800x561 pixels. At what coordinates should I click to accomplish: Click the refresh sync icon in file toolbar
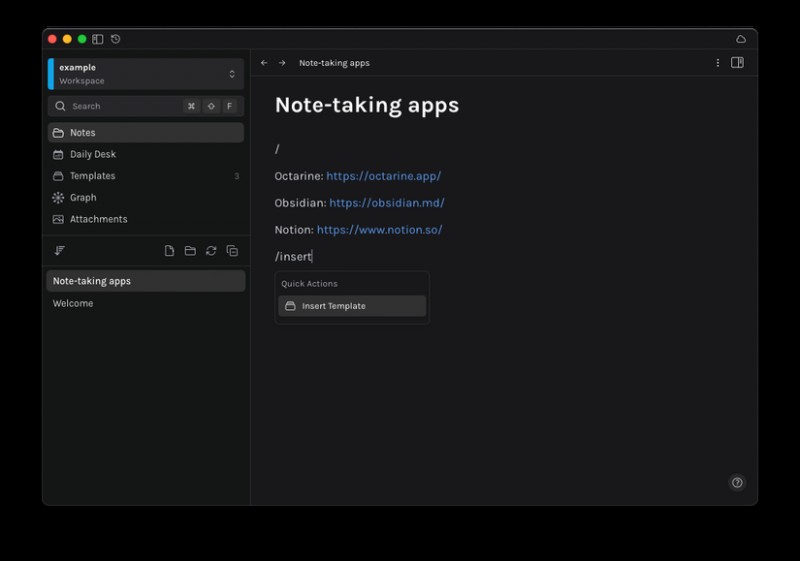point(211,250)
